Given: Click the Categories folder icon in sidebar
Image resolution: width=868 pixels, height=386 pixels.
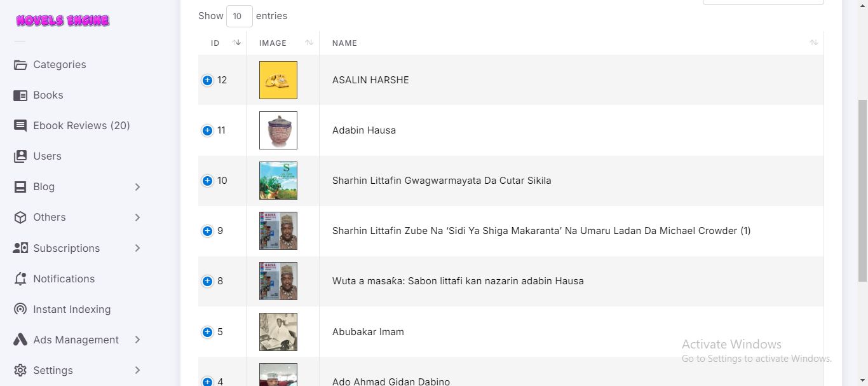Looking at the screenshot, I should (x=20, y=65).
